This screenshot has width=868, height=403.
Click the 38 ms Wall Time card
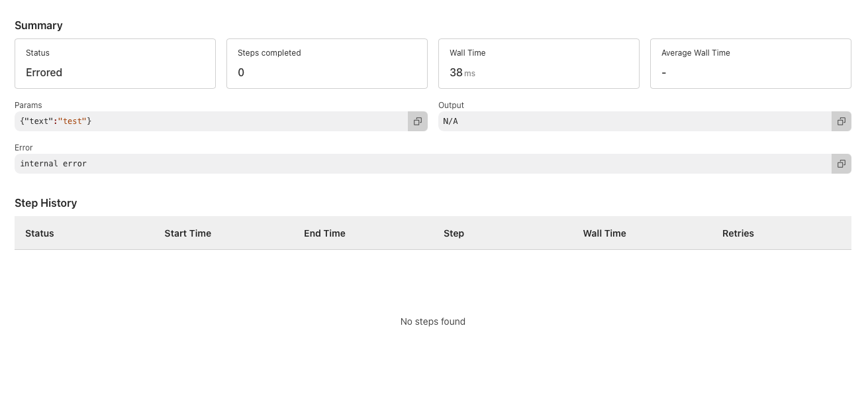tap(539, 64)
